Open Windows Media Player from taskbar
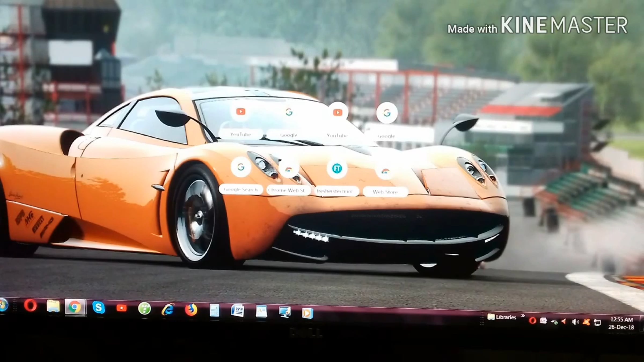 tap(308, 313)
